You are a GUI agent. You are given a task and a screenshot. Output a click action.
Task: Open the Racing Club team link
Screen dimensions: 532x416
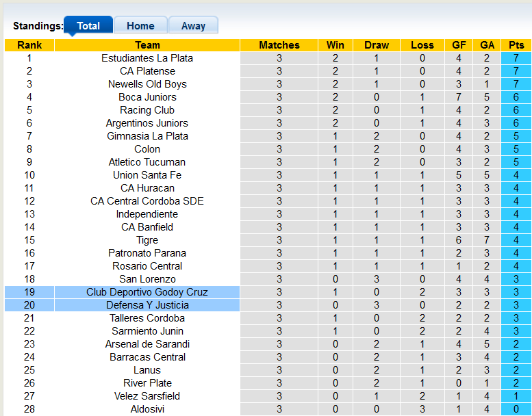[147, 110]
